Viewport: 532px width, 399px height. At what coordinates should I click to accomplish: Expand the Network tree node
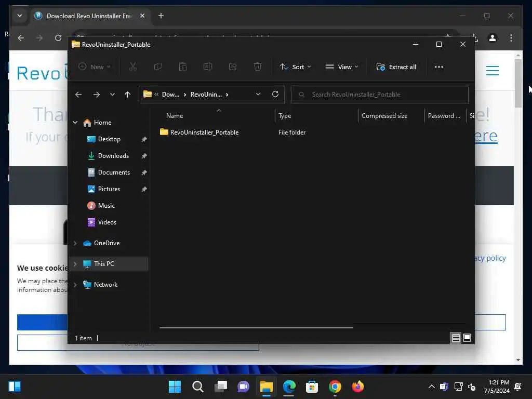coord(75,285)
